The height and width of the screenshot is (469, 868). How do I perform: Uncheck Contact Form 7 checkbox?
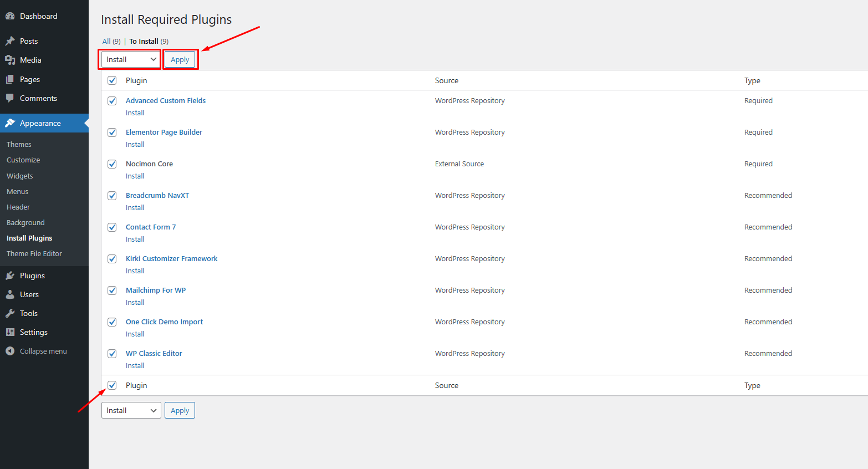pos(112,227)
